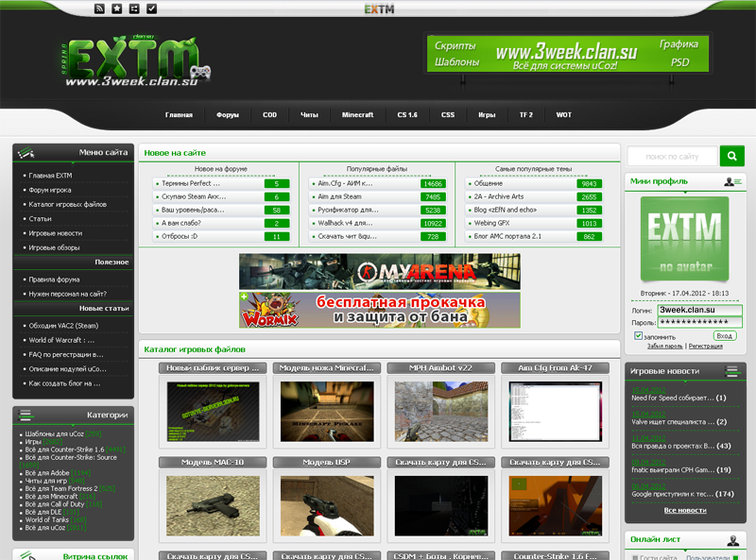Screen dimensions: 756x560
Task: Toggle the запомнить checkbox
Action: 639,335
